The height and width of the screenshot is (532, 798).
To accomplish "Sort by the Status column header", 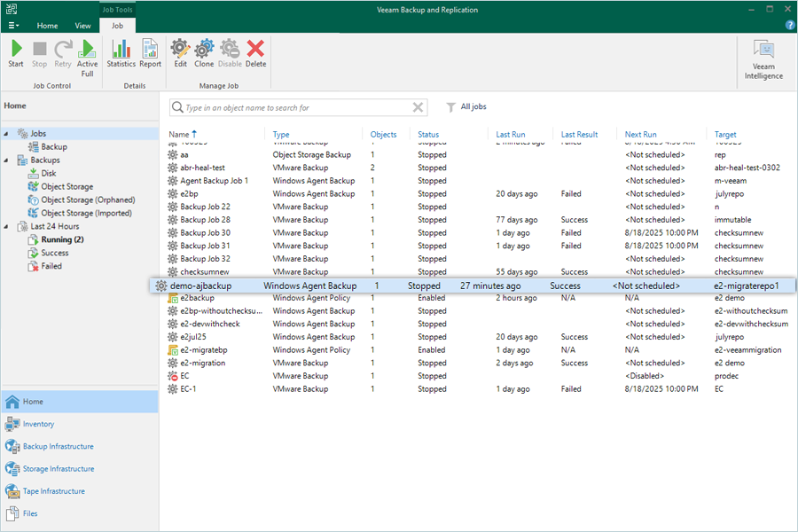I will (428, 135).
